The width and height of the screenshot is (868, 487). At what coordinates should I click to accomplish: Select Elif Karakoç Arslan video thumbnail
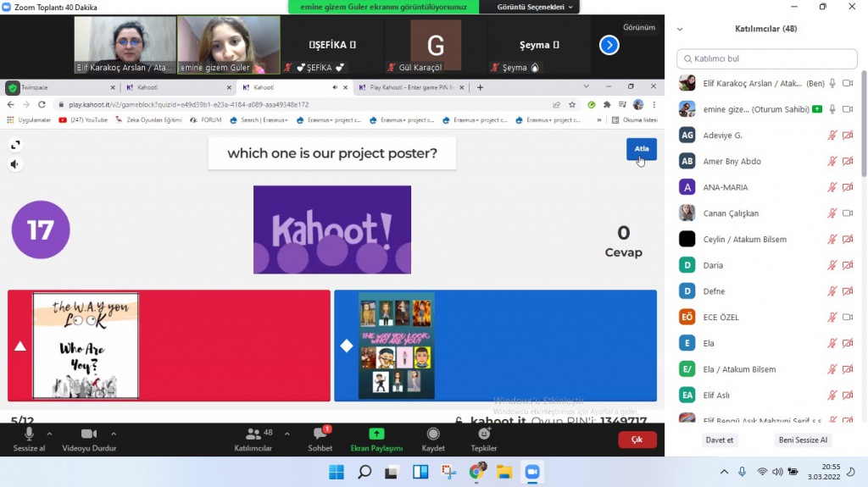[x=125, y=45]
